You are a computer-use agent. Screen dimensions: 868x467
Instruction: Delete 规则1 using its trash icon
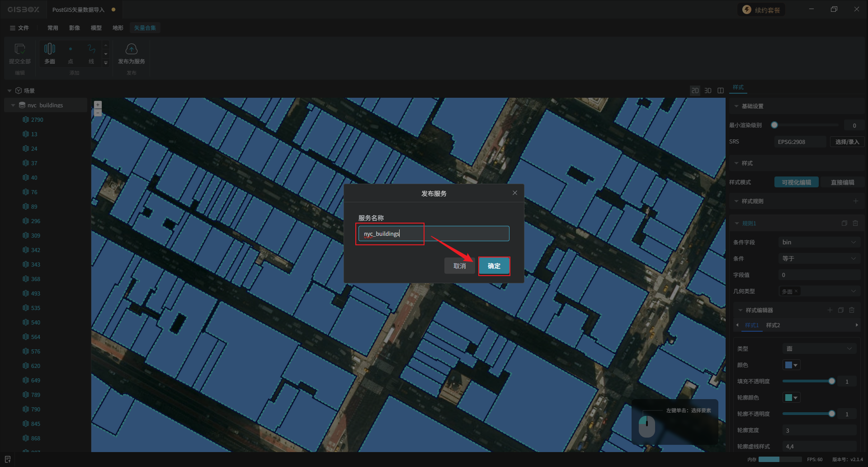(855, 223)
